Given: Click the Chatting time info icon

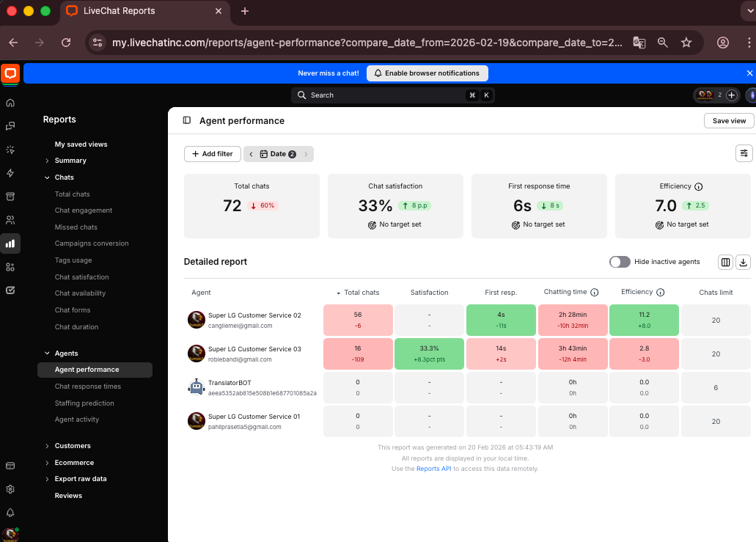Looking at the screenshot, I should click(x=595, y=292).
